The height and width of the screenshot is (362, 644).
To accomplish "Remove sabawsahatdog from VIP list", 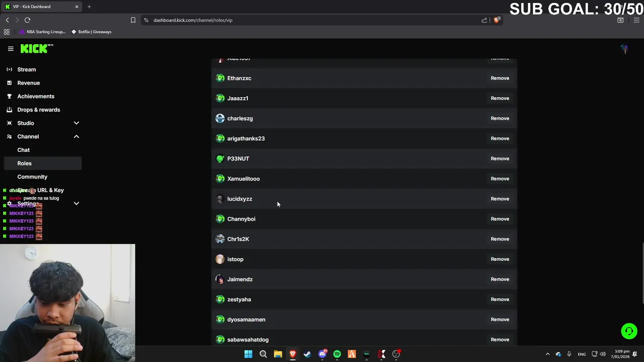I will coord(500,339).
